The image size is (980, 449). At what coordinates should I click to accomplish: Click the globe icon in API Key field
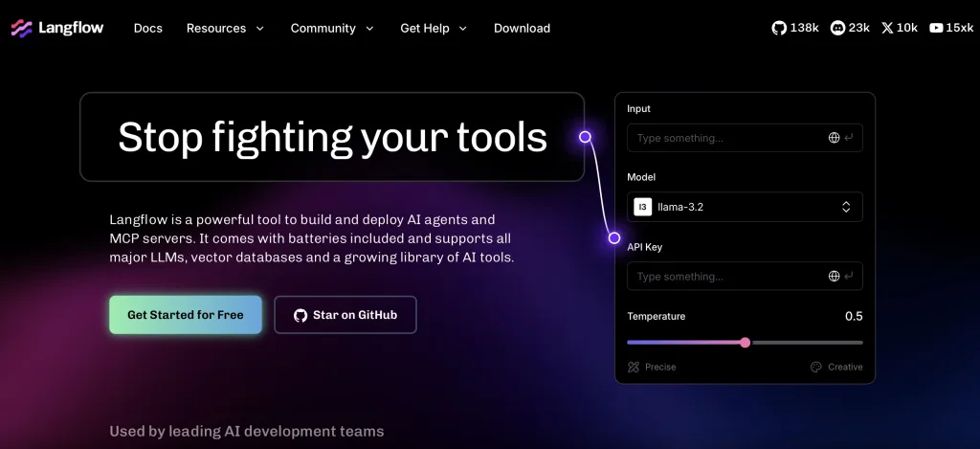tap(834, 277)
